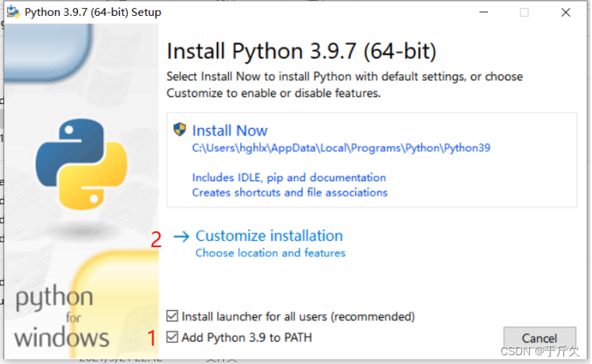
Task: Click 'Creates shortcuts and file associations' text
Action: [289, 192]
